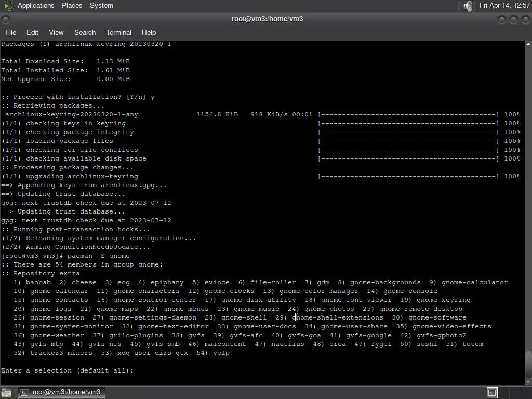Click the 'Total Download Size:' line
532x399 pixels.
point(65,61)
